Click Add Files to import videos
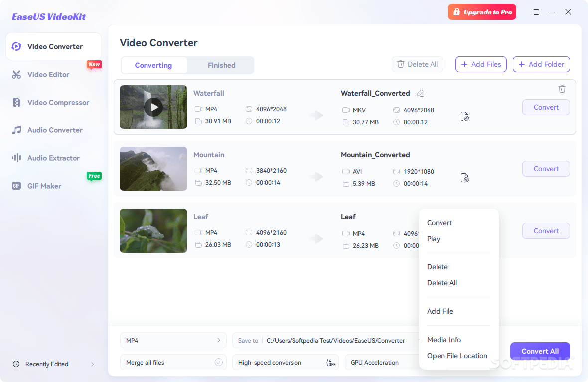This screenshot has width=588, height=382. pos(480,64)
